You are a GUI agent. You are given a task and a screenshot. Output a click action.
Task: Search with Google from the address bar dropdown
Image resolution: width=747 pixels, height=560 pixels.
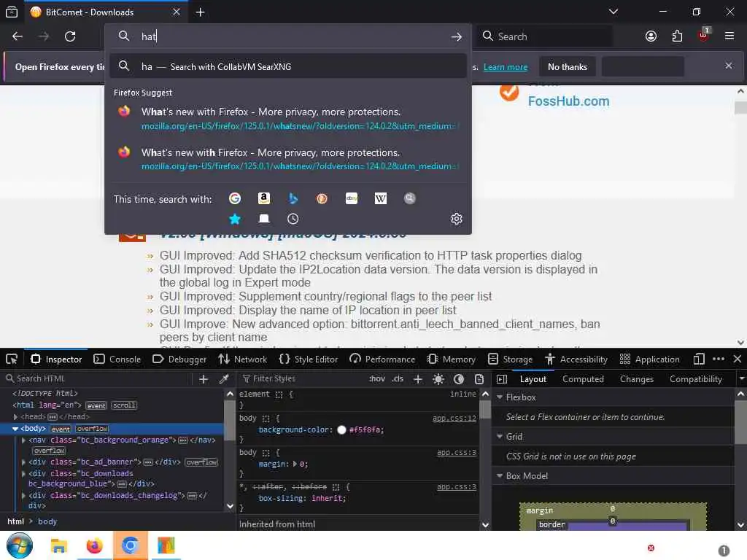pos(235,198)
